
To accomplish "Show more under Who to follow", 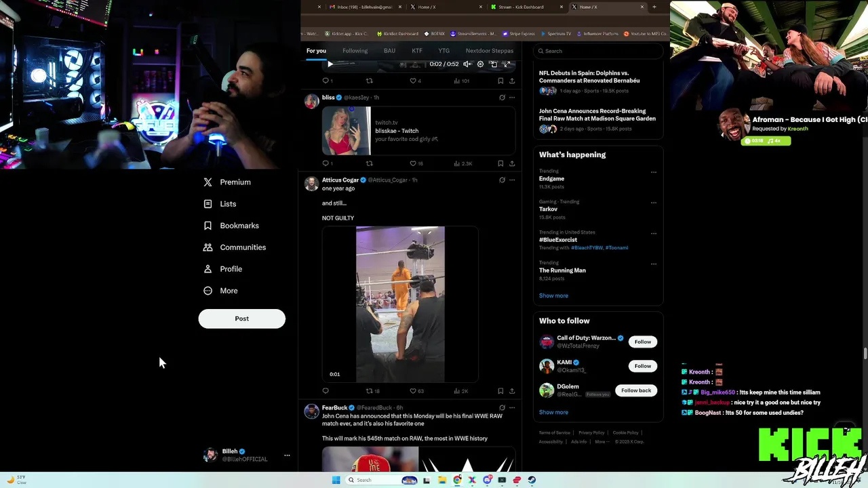I will (553, 412).
